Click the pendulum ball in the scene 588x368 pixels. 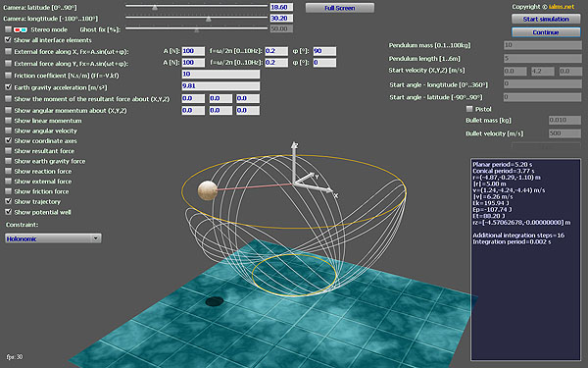208,190
